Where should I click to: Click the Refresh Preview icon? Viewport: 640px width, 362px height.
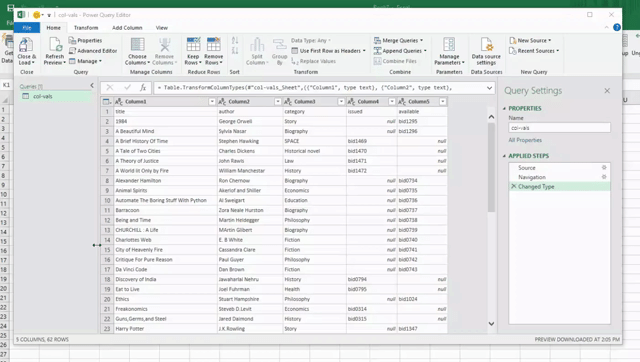coord(55,45)
